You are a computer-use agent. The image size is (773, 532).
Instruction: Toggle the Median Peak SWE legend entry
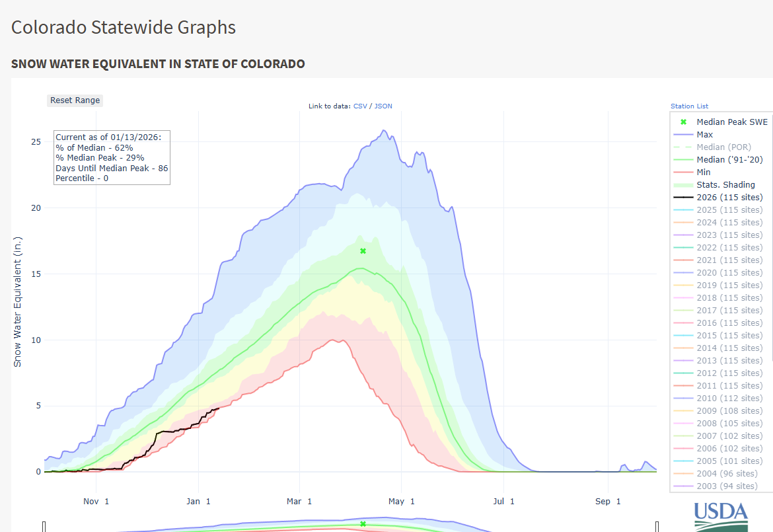click(720, 122)
